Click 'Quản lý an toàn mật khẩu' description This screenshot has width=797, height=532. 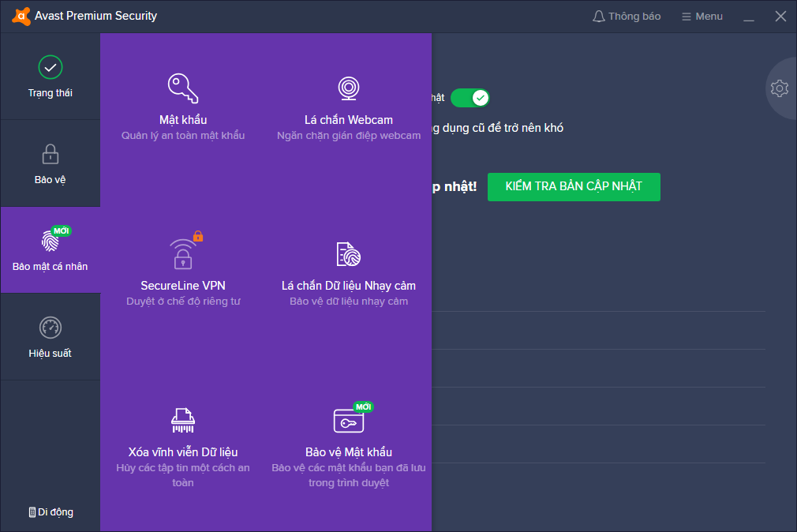click(x=183, y=136)
